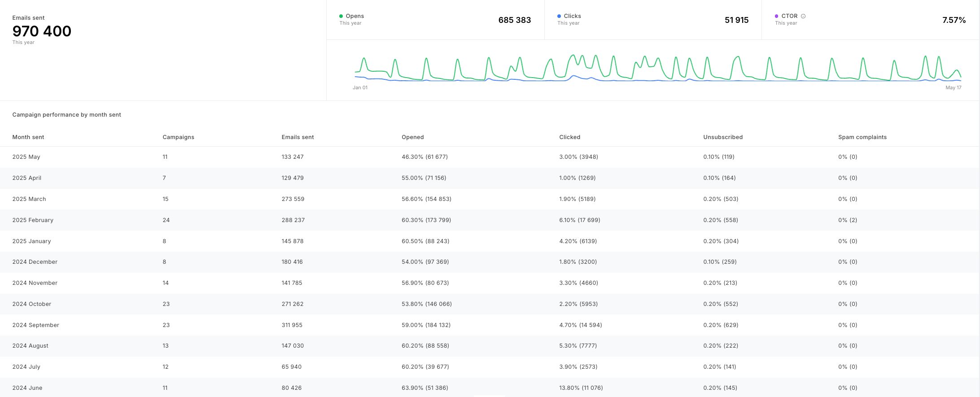Click the purple CTOR legend dot
Screen dimensions: 980x397
click(x=777, y=16)
